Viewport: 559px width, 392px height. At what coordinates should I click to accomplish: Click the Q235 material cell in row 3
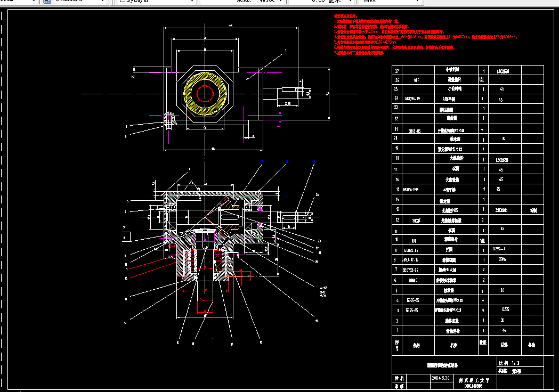(x=505, y=309)
